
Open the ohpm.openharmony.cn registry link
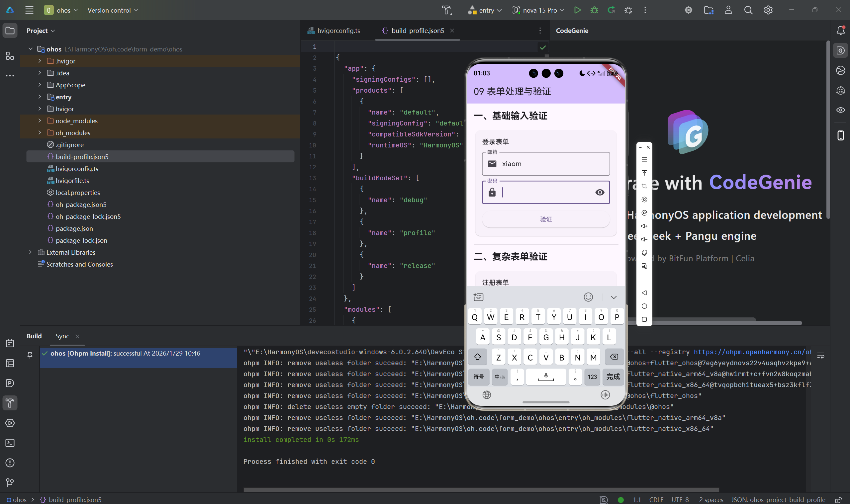pos(752,352)
